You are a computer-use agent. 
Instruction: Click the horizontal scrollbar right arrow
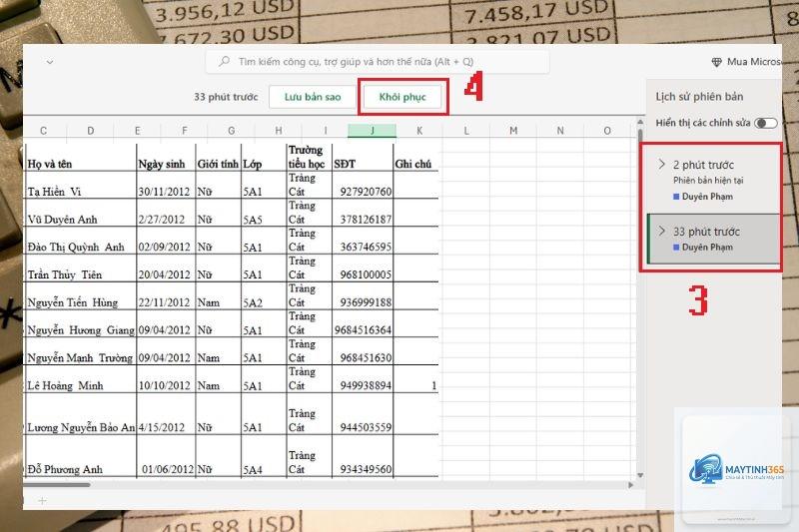pos(631,485)
